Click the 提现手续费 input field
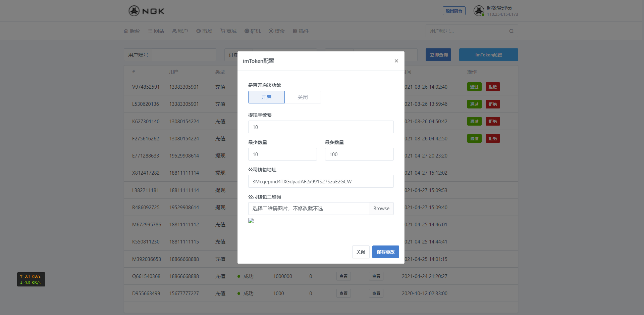This screenshot has width=644, height=315. click(321, 127)
